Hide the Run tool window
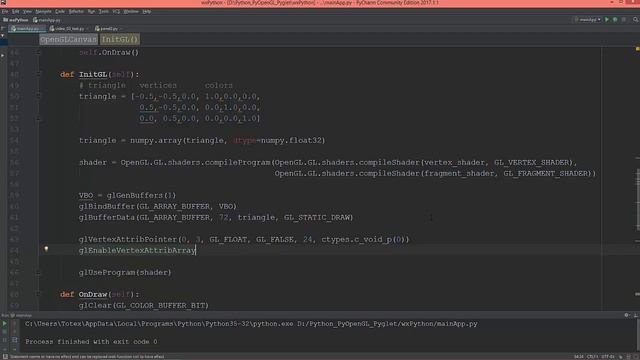The image size is (640, 360). tap(635, 315)
